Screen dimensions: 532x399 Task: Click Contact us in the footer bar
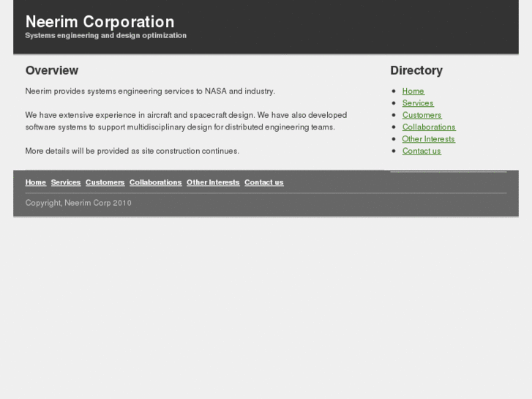point(264,182)
